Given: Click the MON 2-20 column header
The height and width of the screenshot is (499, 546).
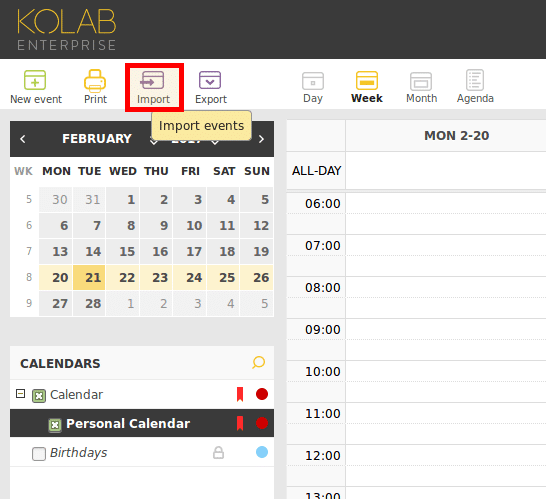Looking at the screenshot, I should click(x=457, y=135).
